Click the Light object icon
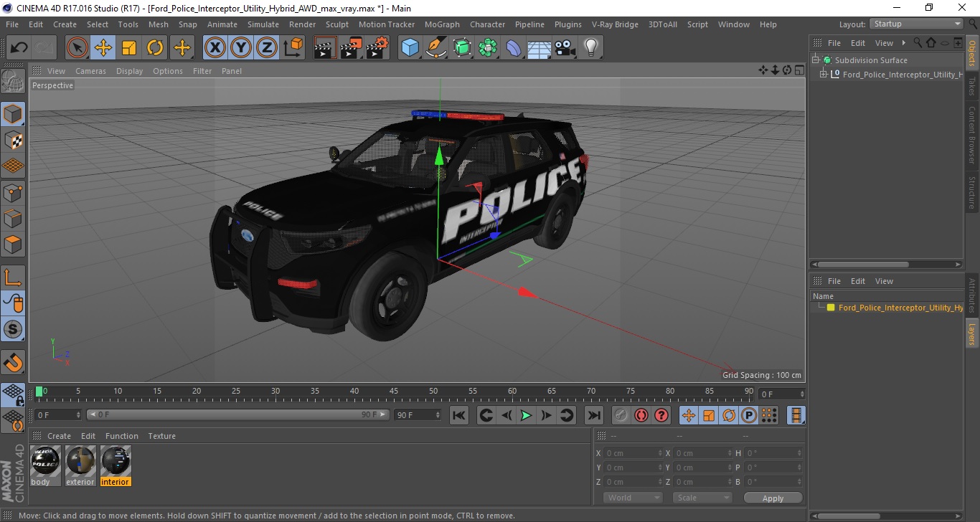This screenshot has height=522, width=980. (x=591, y=48)
